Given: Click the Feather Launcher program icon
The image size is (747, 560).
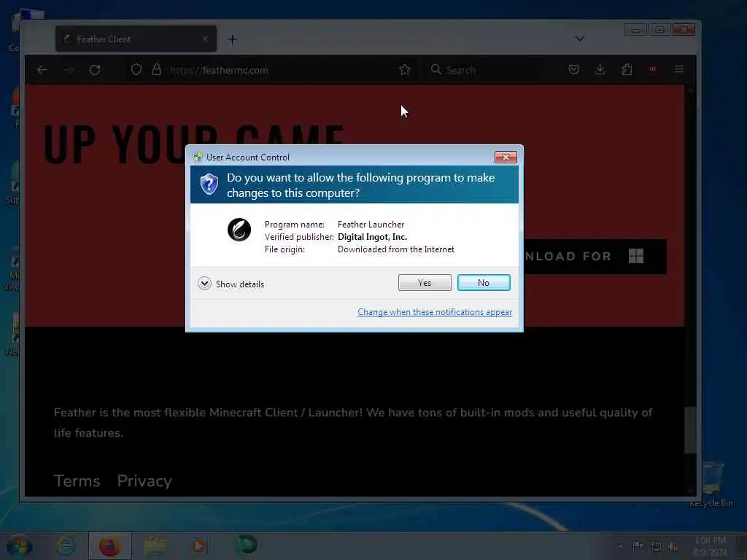Looking at the screenshot, I should 239,230.
